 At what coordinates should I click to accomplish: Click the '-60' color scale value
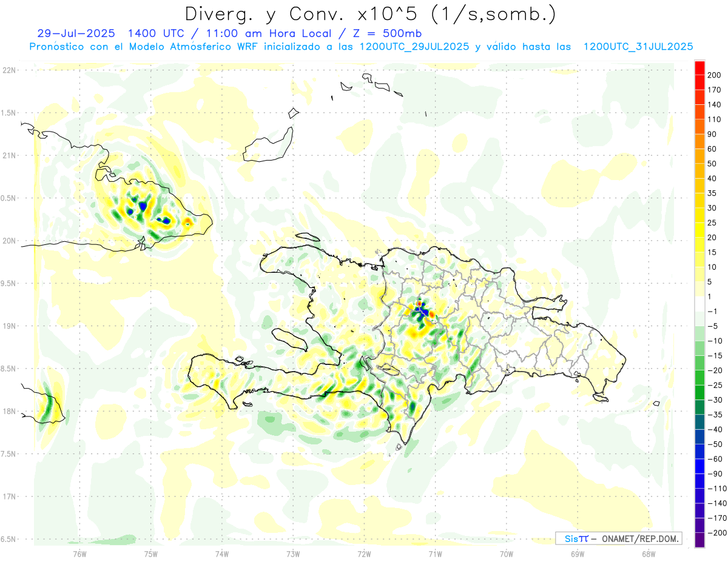point(714,459)
